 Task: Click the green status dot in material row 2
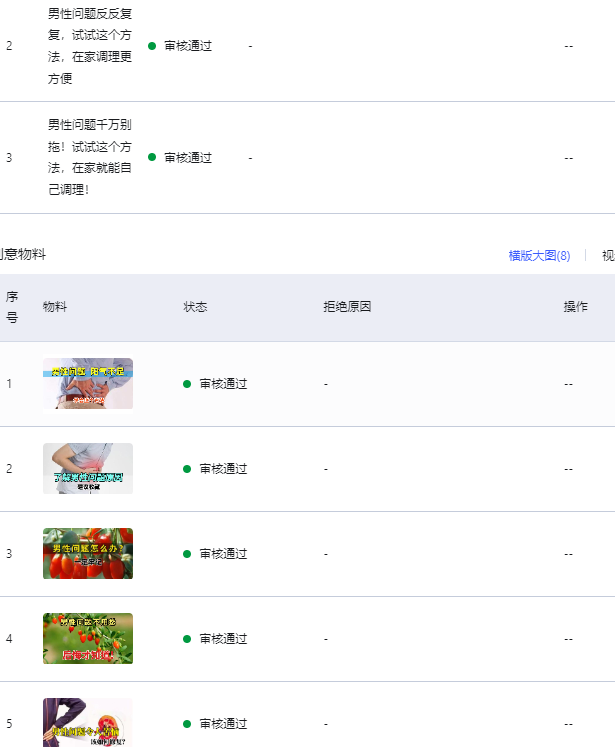187,469
